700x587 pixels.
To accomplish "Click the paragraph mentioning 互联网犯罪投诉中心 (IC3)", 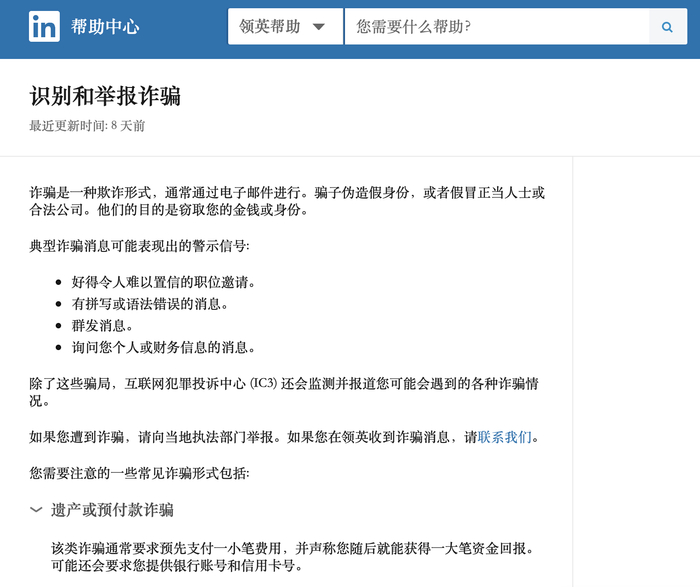I will point(284,392).
